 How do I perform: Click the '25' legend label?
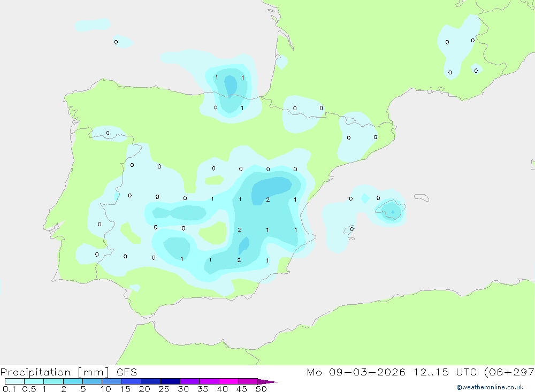[164, 389]
